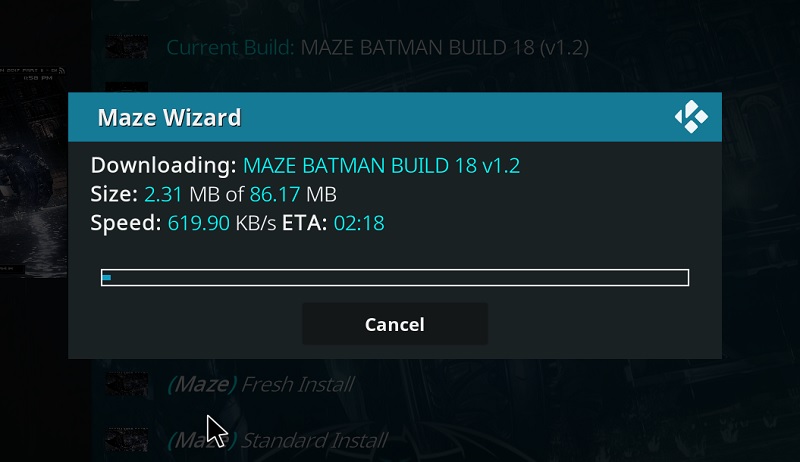
Task: Choose the (Maze) Standard Install option
Action: pos(278,441)
